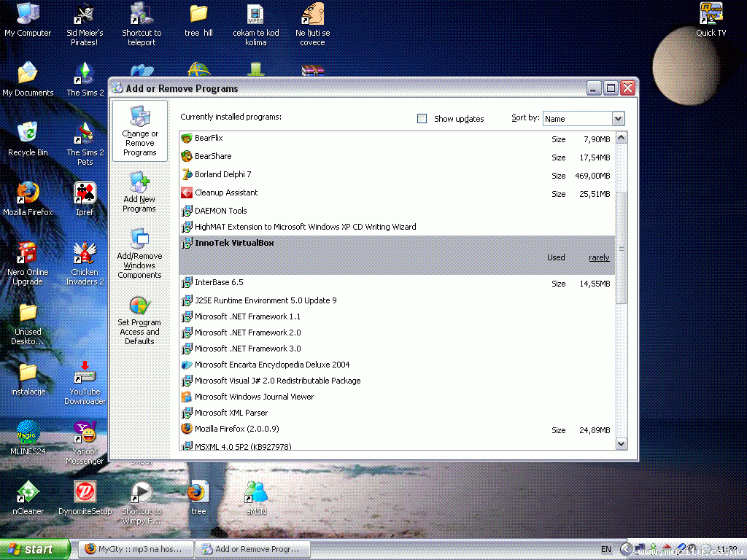Open Add/Remove Windows Components
Image resolution: width=747 pixels, height=560 pixels.
139,254
